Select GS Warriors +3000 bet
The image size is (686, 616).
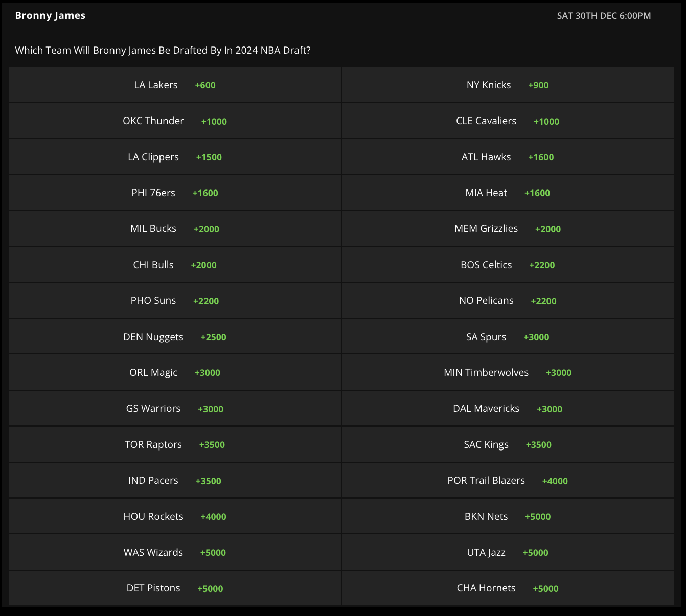tap(175, 409)
